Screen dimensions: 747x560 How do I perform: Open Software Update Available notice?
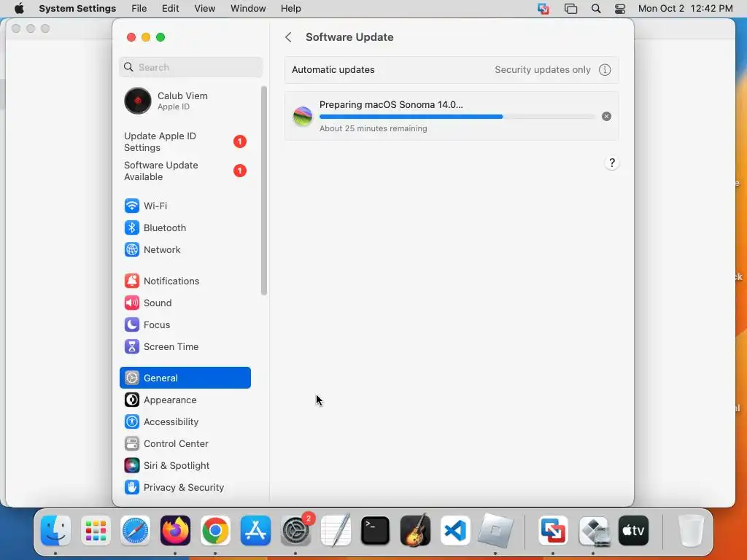coord(185,171)
